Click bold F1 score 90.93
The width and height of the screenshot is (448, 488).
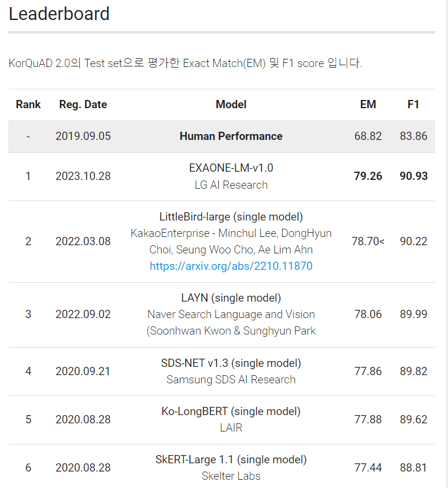[413, 176]
